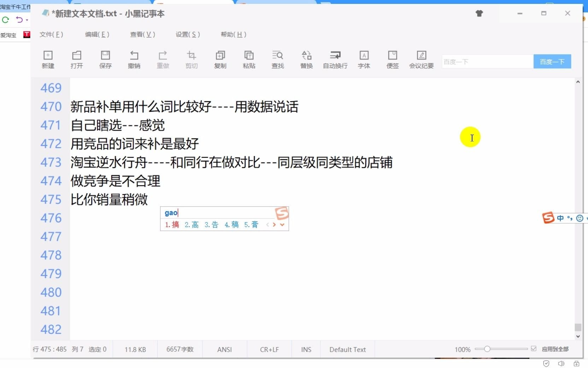This screenshot has width=588, height=368.
Task: Click the skin/shirt icon in title bar
Action: pos(479,13)
